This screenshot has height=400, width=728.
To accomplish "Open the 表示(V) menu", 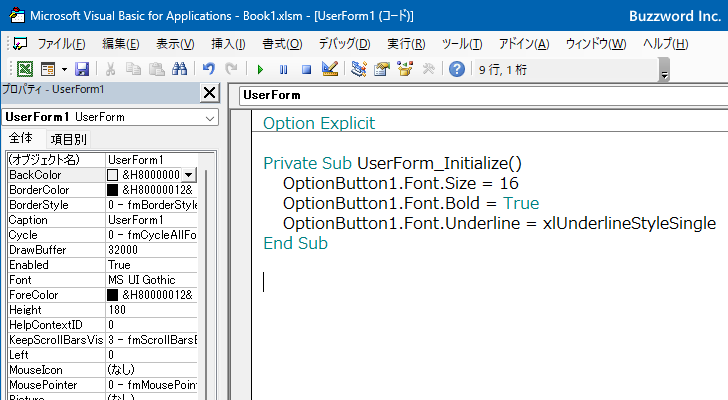I will (x=175, y=44).
